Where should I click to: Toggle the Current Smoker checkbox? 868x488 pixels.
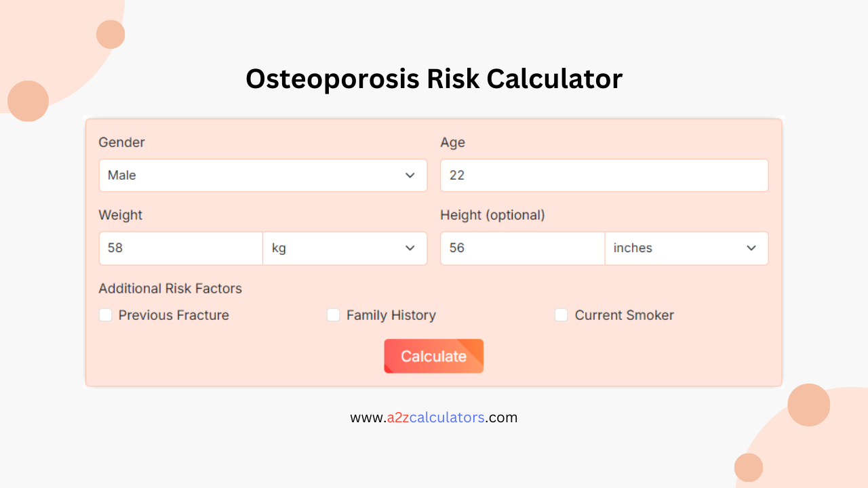(x=561, y=314)
